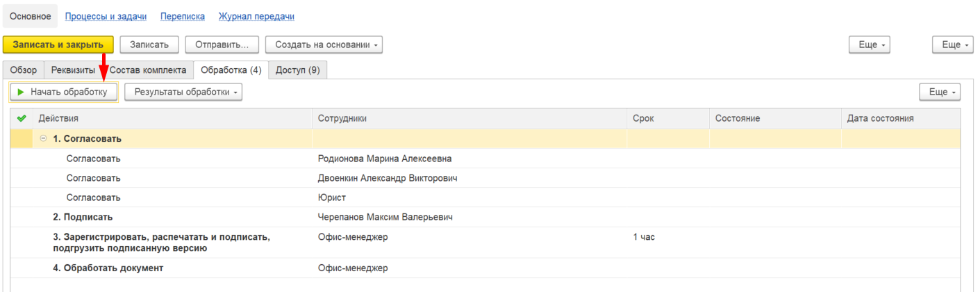This screenshot has width=980, height=292.
Task: Click "Офис-менеджер" in the "3. Зарегистрировать" row
Action: click(353, 237)
